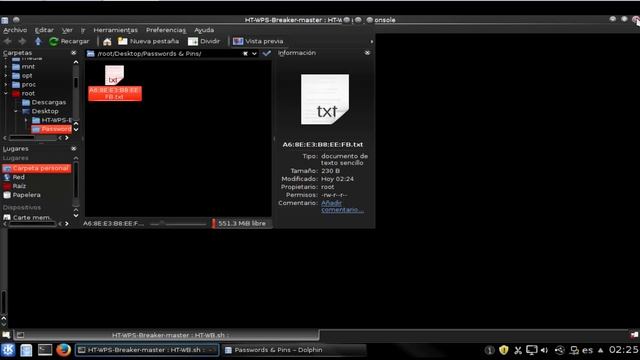Image resolution: width=640 pixels, height=360 pixels.
Task: Open Red network place
Action: tap(14, 177)
